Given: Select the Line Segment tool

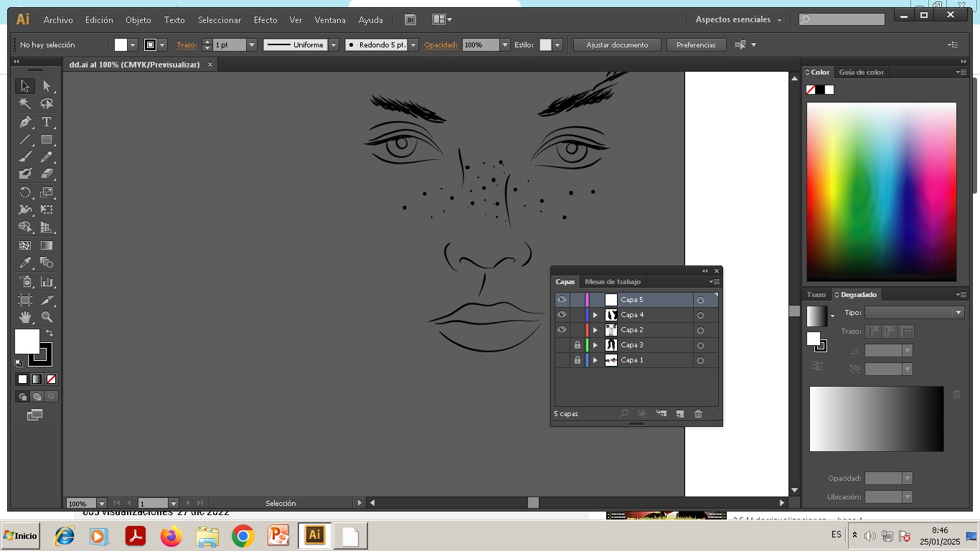Looking at the screenshot, I should tap(25, 139).
